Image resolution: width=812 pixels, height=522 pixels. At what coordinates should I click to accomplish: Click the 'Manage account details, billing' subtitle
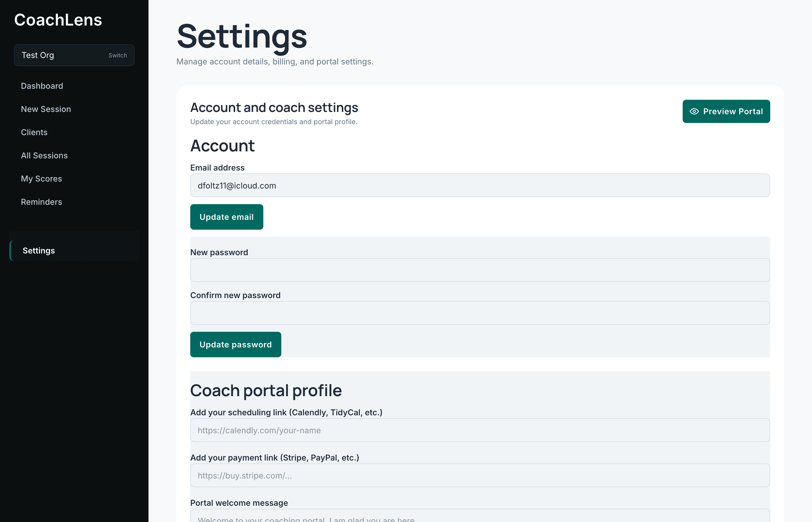coord(275,62)
